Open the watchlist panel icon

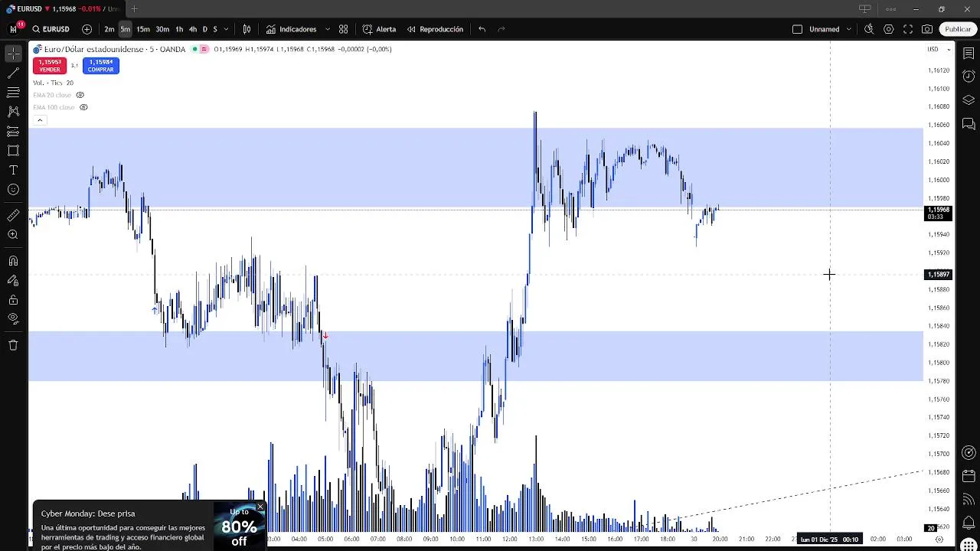coord(969,54)
